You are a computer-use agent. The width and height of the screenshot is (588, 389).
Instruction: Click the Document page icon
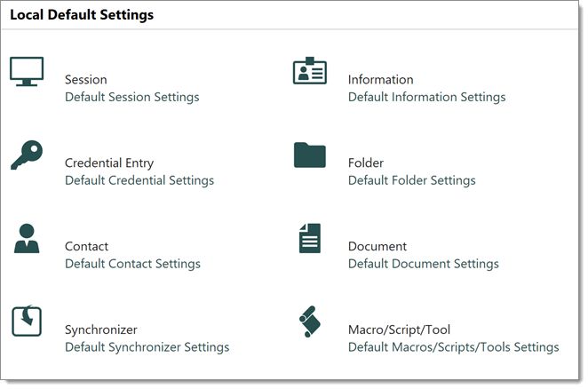point(309,238)
